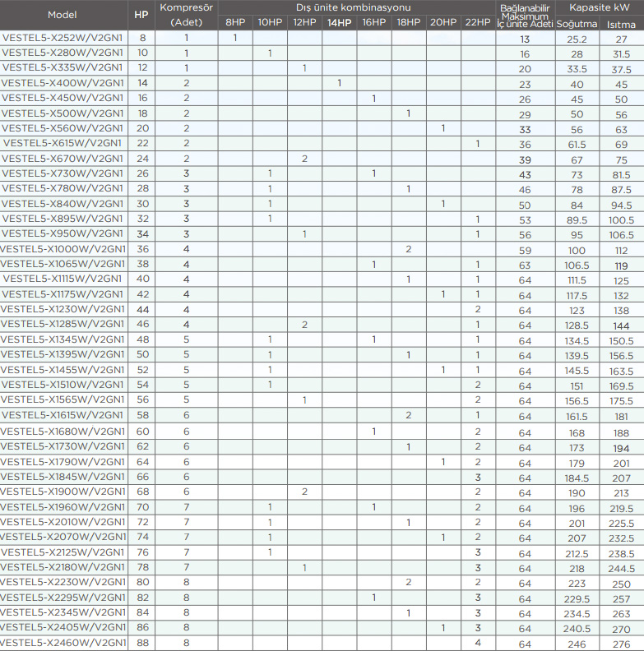Select the 22HP sub-column header
644x651 pixels.
[478, 22]
